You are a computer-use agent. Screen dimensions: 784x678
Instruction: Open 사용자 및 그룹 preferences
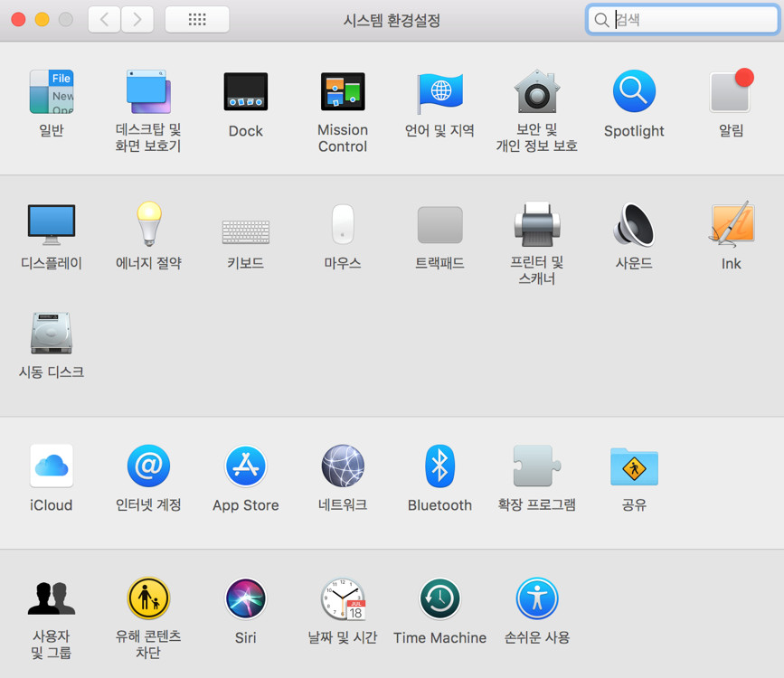coord(52,598)
